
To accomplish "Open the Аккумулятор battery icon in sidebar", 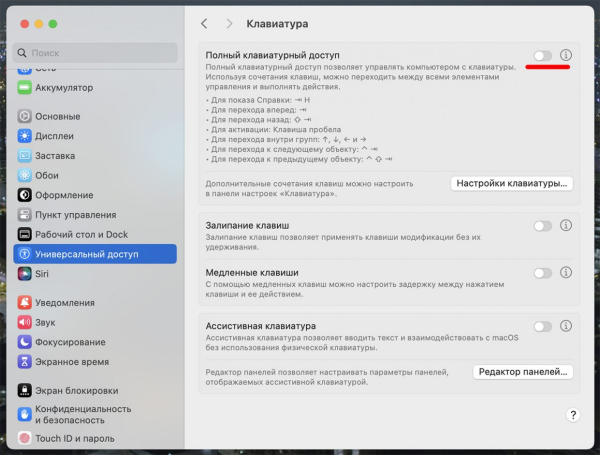I will pyautogui.click(x=24, y=88).
